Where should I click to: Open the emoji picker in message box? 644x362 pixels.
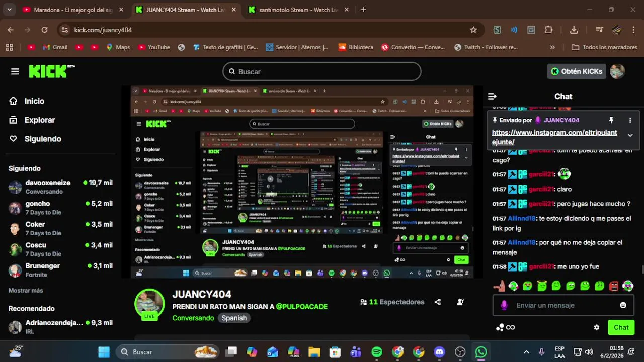tap(623, 305)
